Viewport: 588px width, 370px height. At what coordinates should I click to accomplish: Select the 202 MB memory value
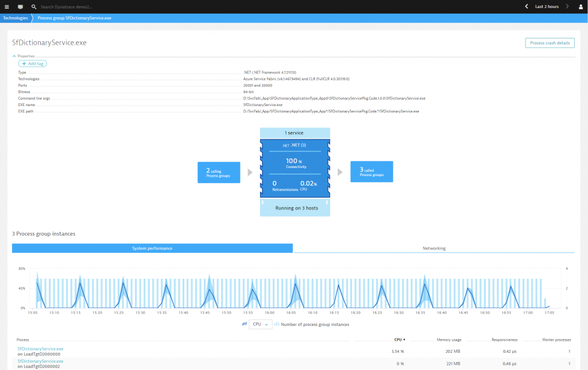pos(452,351)
